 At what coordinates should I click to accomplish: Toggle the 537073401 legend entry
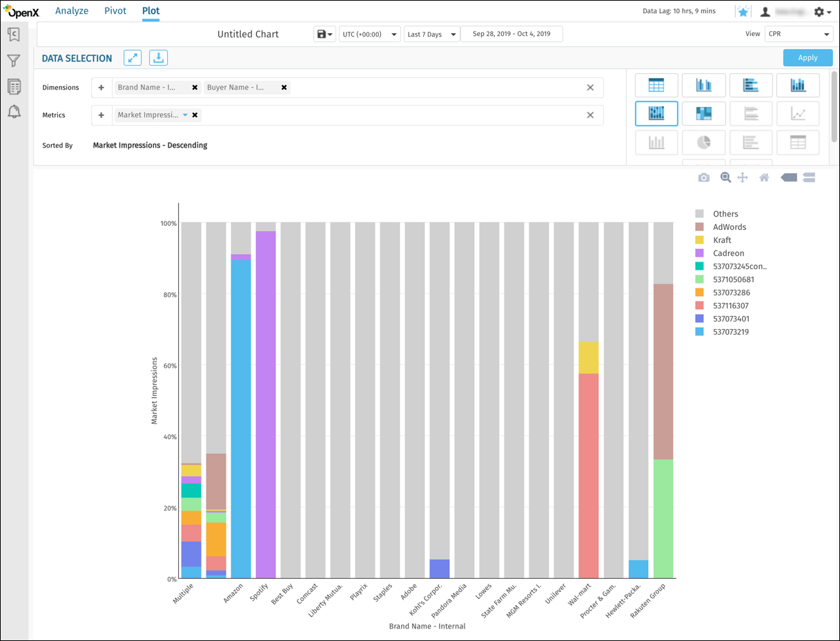tap(723, 319)
